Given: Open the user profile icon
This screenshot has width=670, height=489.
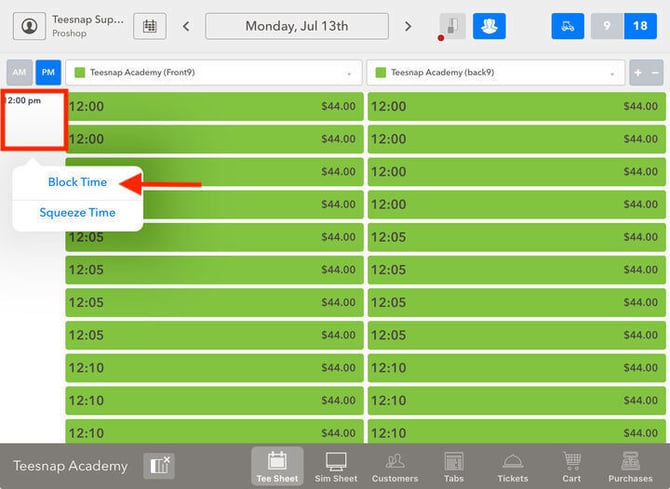Looking at the screenshot, I should (x=29, y=26).
